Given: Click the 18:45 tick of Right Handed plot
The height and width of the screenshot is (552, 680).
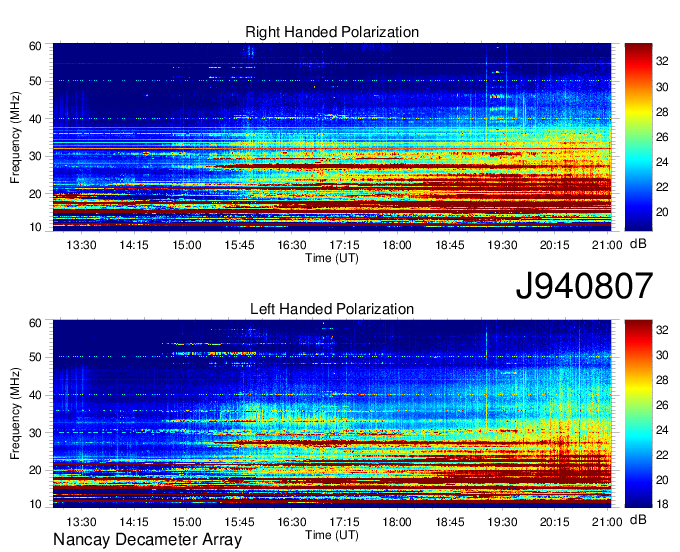Looking at the screenshot, I should [x=450, y=245].
